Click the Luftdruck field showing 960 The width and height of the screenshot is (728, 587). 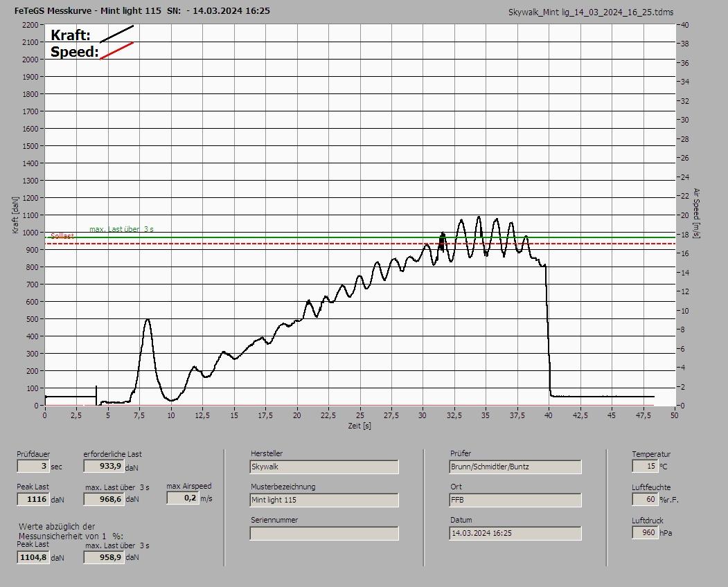(644, 532)
